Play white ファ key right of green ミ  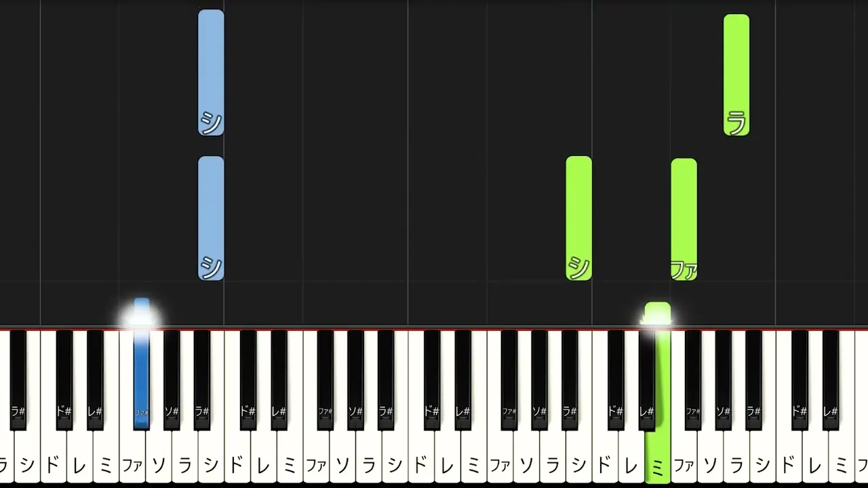(684, 461)
